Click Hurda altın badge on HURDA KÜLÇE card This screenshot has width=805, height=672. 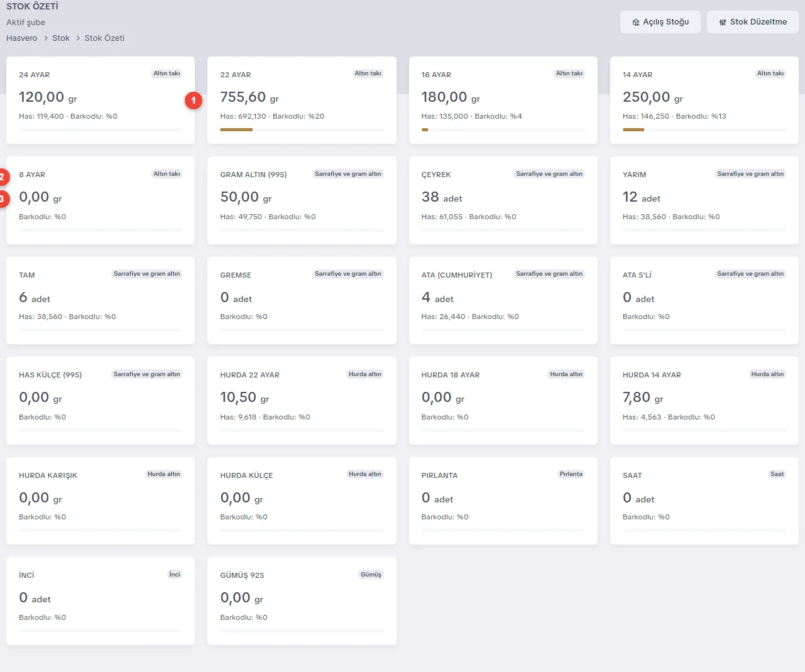[x=365, y=474]
